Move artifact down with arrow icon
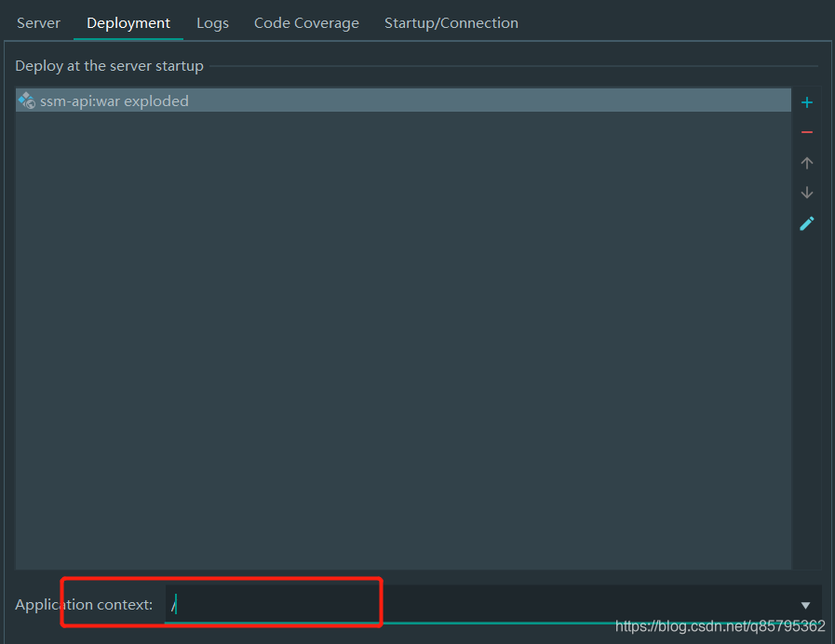The height and width of the screenshot is (644, 835). point(807,192)
